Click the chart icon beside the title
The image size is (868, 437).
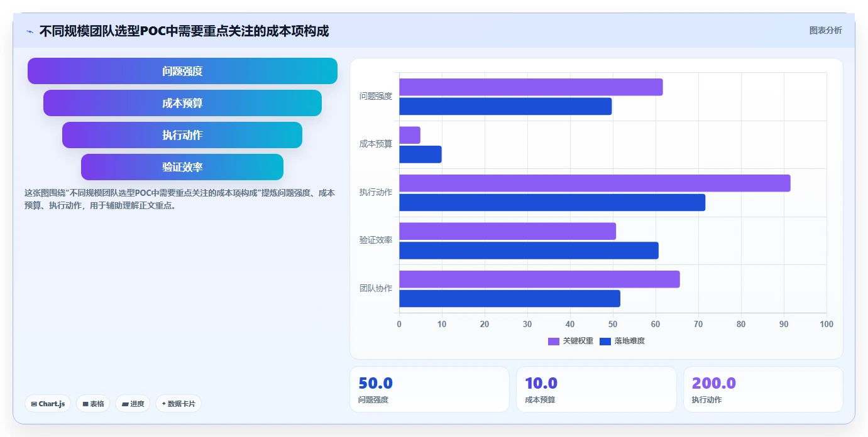click(30, 31)
